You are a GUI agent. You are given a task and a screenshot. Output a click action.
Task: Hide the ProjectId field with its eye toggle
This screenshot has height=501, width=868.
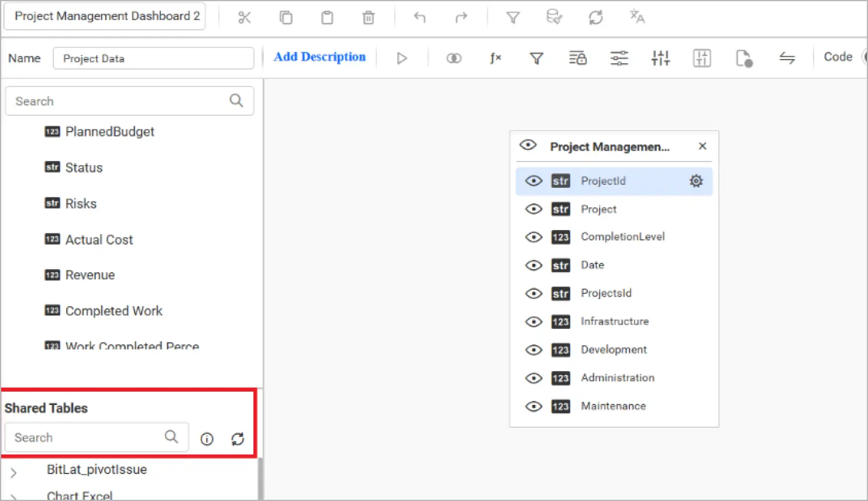pyautogui.click(x=533, y=181)
